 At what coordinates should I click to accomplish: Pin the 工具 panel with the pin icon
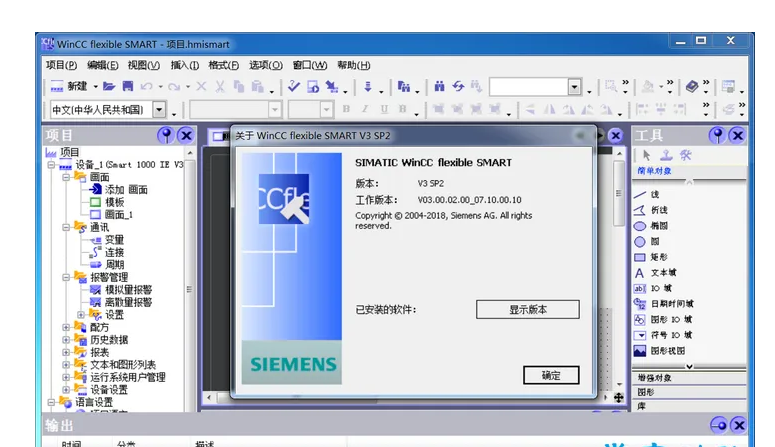click(717, 135)
